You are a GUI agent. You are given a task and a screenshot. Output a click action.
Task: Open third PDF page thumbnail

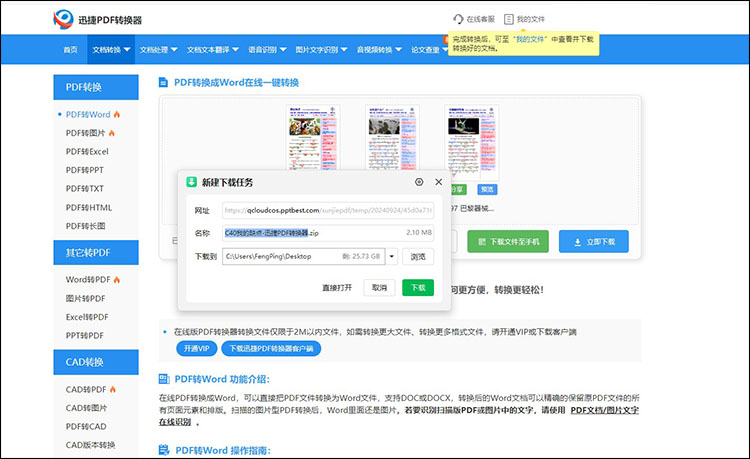(x=472, y=142)
